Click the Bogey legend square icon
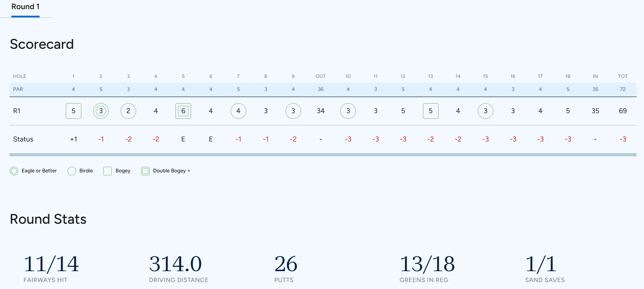644x289 pixels. pos(107,171)
